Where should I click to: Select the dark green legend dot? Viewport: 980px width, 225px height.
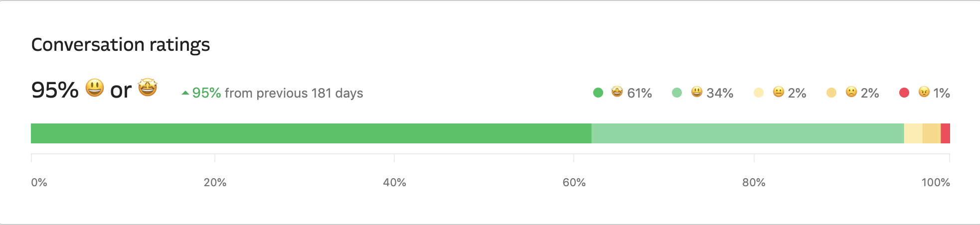coord(598,93)
